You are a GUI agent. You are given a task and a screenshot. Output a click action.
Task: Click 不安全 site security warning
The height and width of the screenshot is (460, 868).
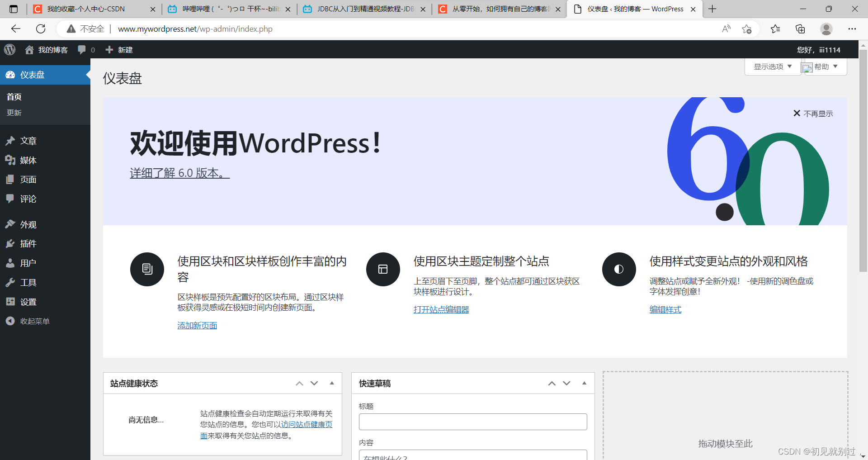pyautogui.click(x=85, y=29)
